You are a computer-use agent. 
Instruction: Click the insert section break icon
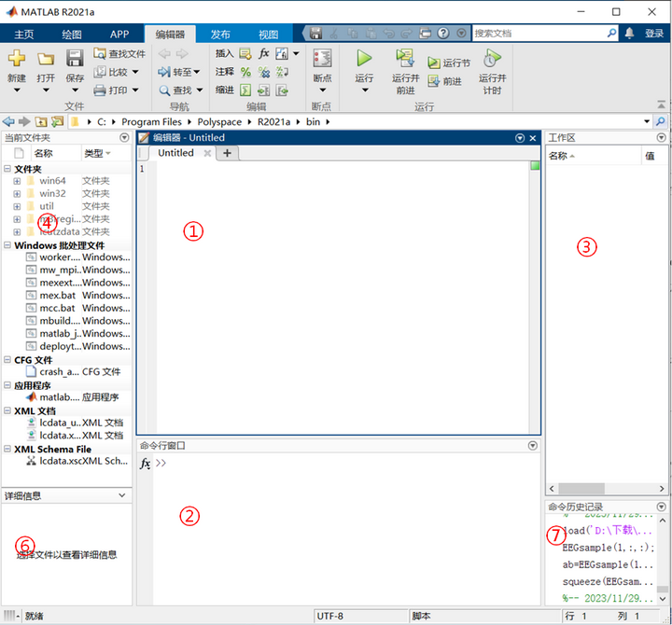[245, 53]
